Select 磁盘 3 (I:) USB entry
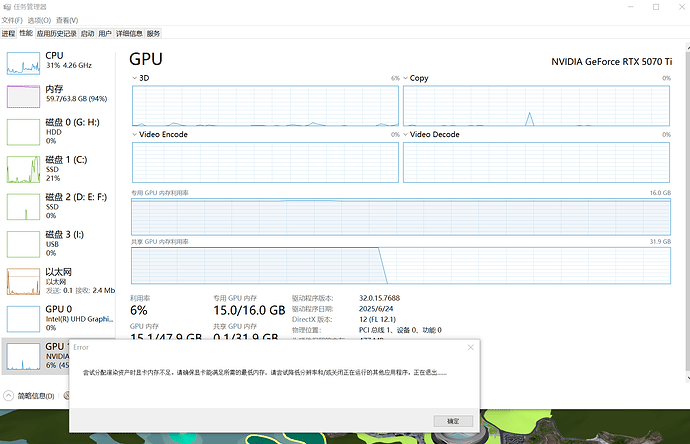 coord(22,244)
